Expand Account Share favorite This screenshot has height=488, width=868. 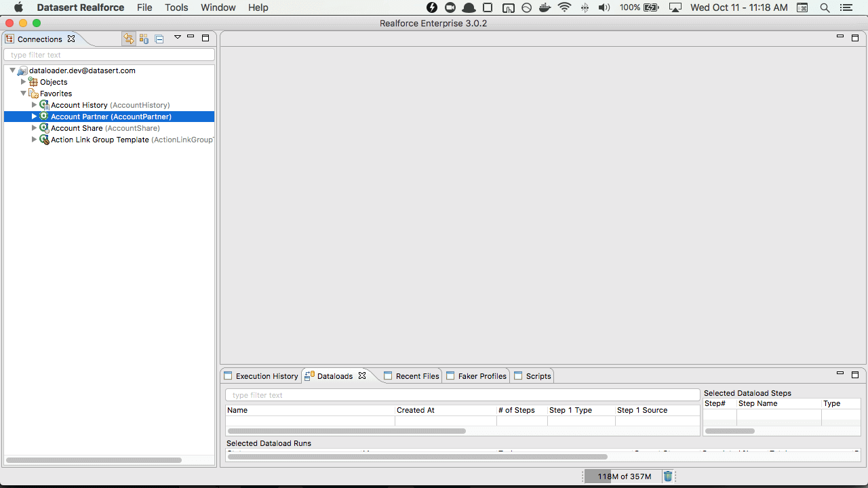[x=34, y=128]
